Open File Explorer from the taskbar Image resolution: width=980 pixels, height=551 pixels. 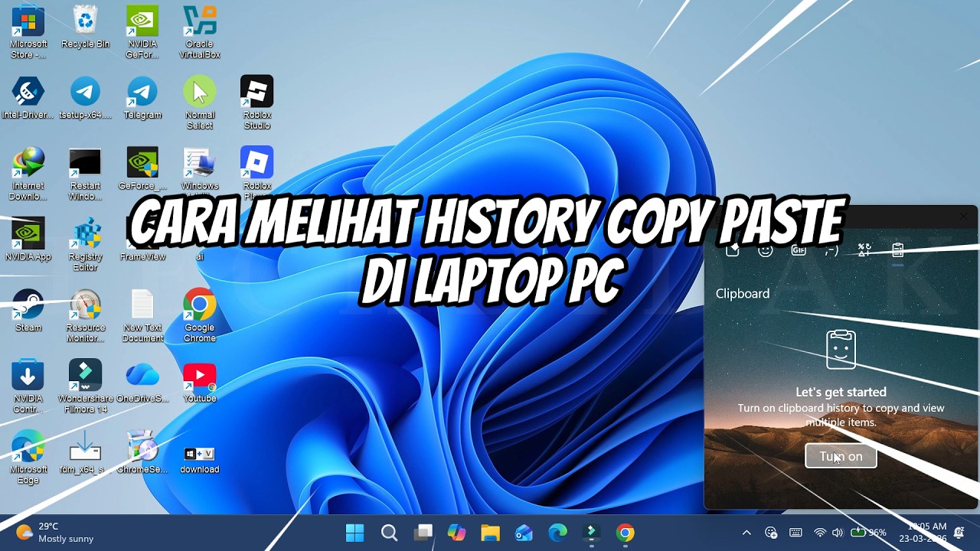[x=490, y=533]
